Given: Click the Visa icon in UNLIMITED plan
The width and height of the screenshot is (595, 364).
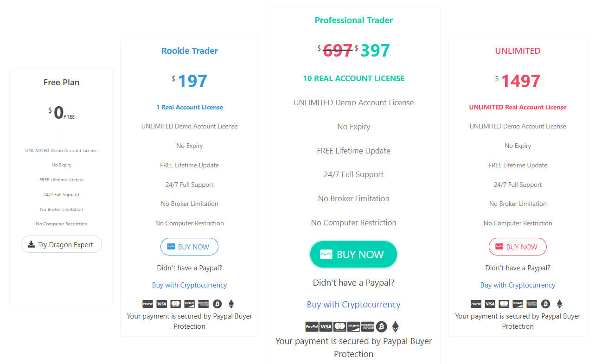Looking at the screenshot, I should [490, 304].
